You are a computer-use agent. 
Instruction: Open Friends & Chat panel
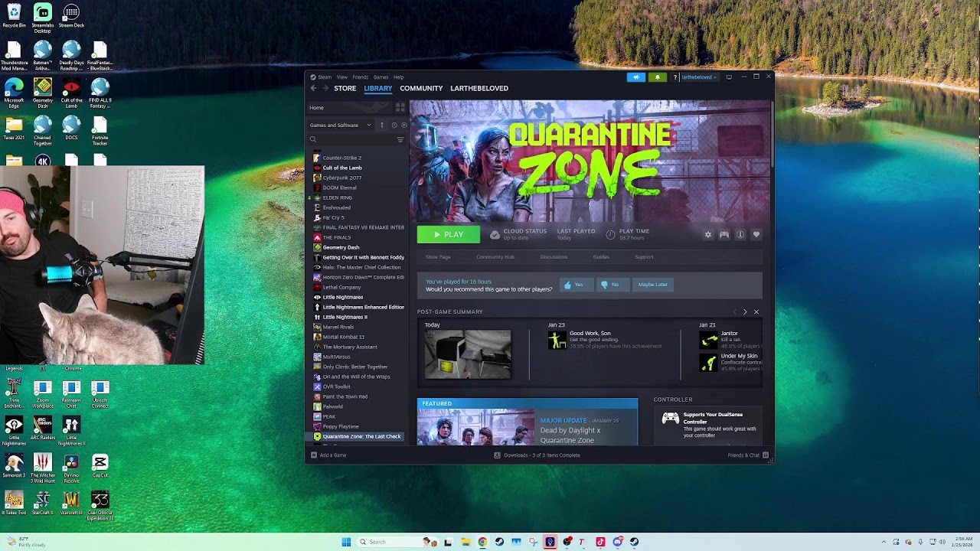click(x=747, y=455)
